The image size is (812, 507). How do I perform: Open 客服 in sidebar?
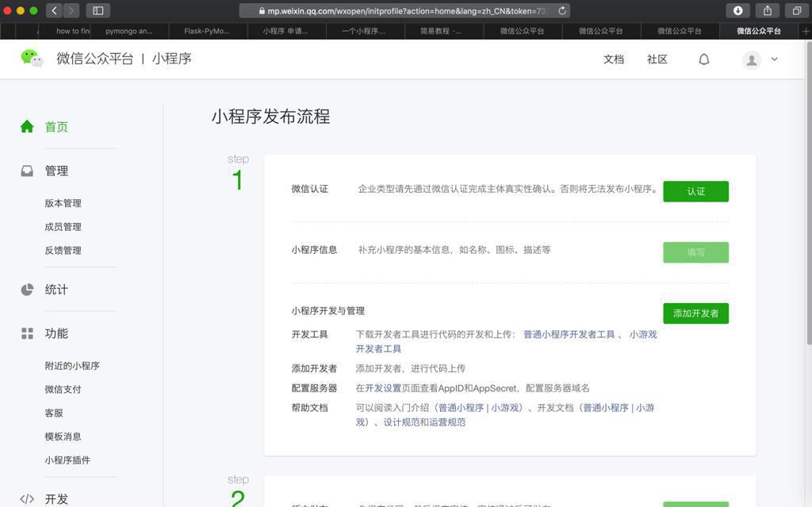[x=54, y=413]
